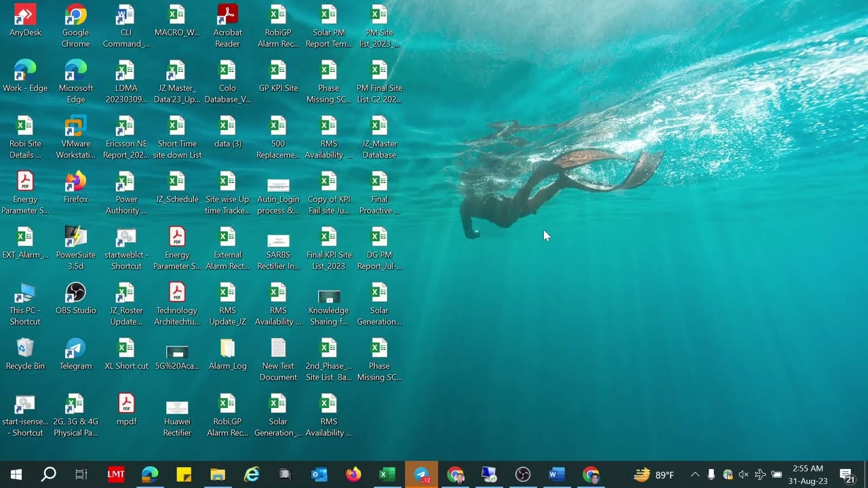Open Outlook from the taskbar
The height and width of the screenshot is (488, 868).
[319, 474]
